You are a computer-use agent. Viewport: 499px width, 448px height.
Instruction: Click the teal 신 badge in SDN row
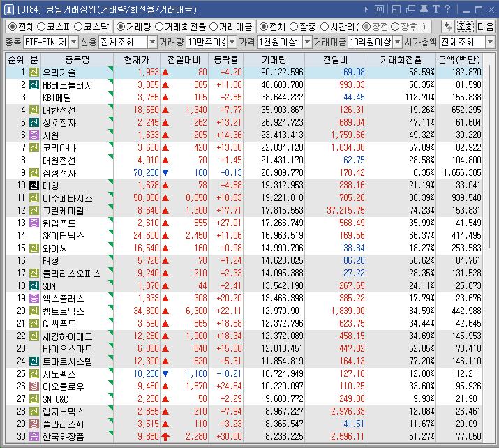coord(34,285)
